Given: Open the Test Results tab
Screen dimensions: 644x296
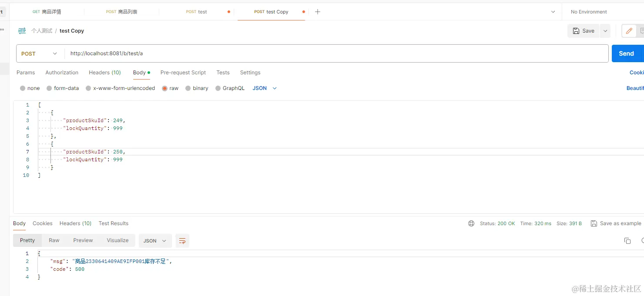Looking at the screenshot, I should click(114, 223).
